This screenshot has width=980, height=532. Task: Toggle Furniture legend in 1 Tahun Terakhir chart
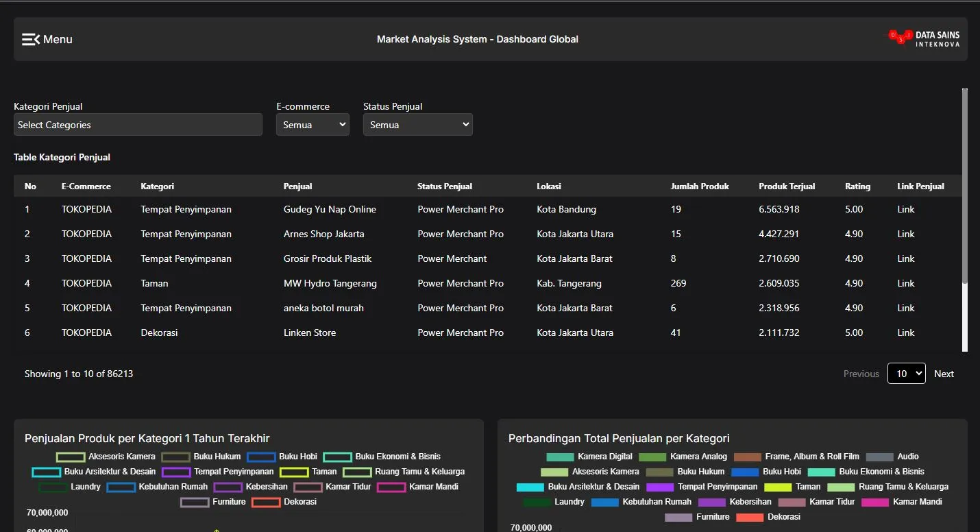[213, 502]
